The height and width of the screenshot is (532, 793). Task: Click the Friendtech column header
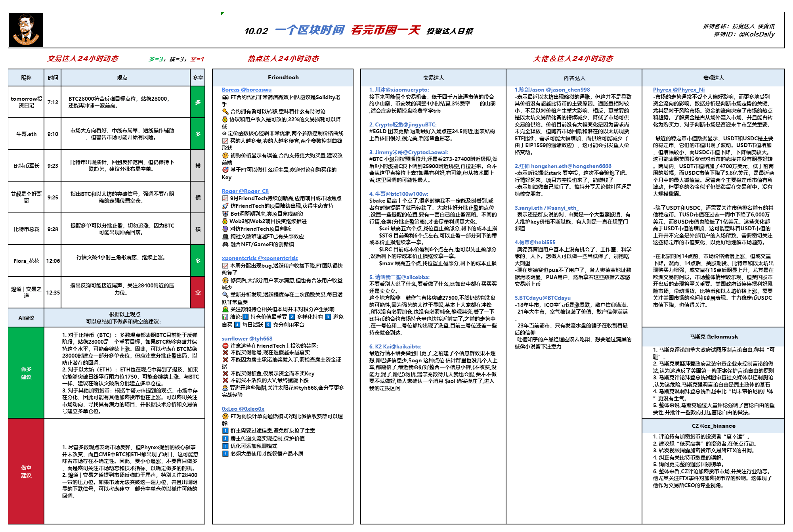pyautogui.click(x=283, y=78)
